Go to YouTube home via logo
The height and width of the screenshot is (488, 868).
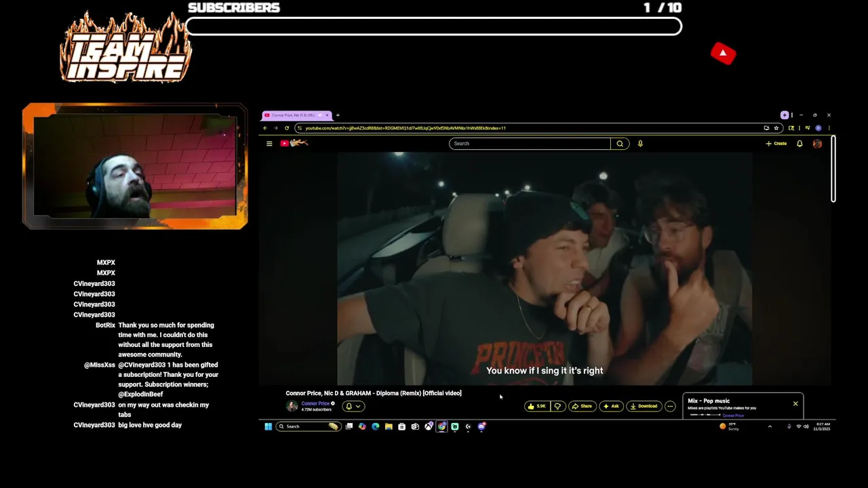pos(294,143)
